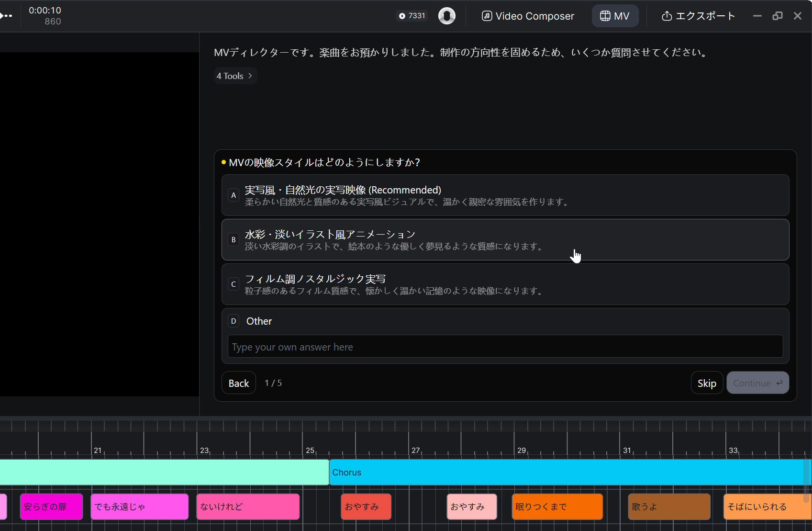Image resolution: width=812 pixels, height=531 pixels.
Task: Skip this question
Action: pos(707,383)
